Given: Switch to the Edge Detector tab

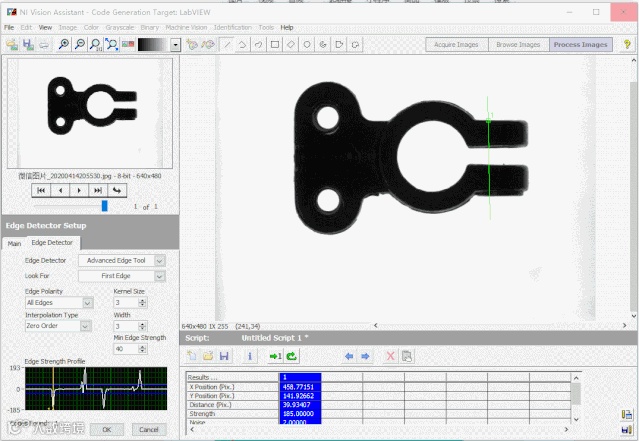Looking at the screenshot, I should [x=52, y=243].
